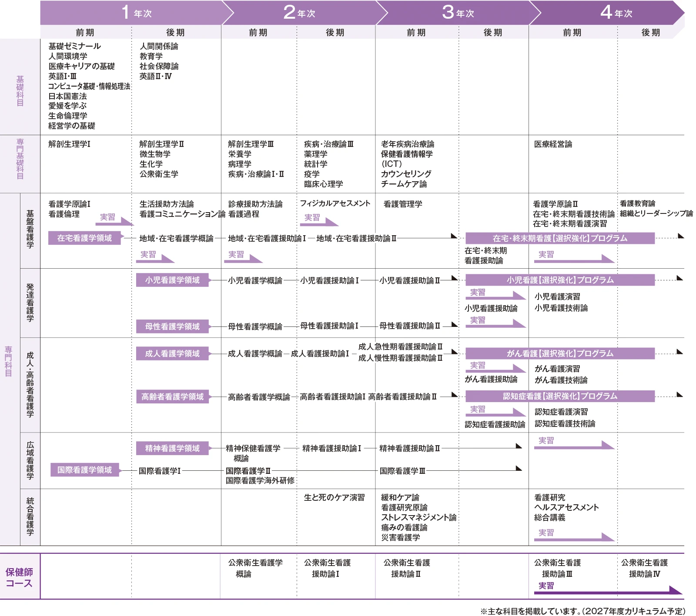Click the arrowhead ending the 国際看護学Ⅲ line

519,469
